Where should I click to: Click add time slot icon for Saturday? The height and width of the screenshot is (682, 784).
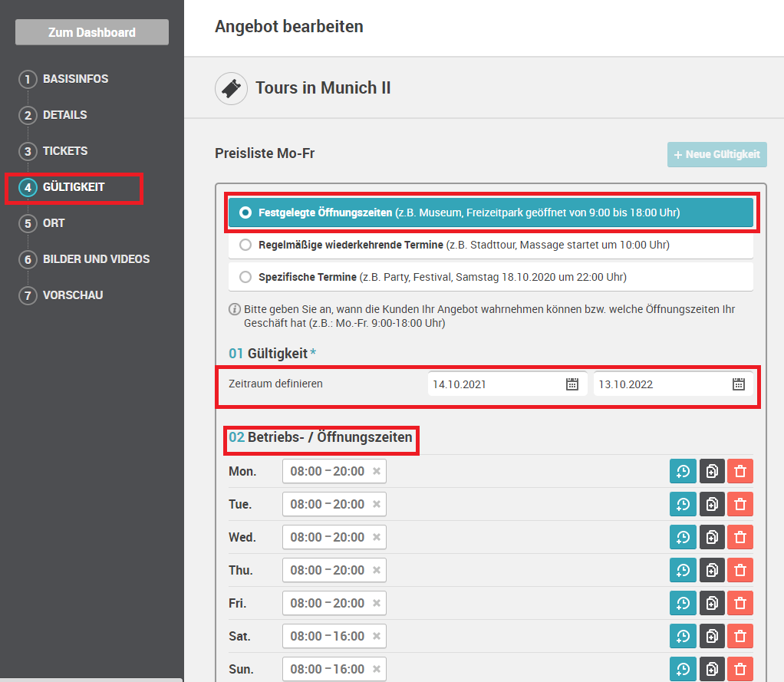tap(683, 636)
